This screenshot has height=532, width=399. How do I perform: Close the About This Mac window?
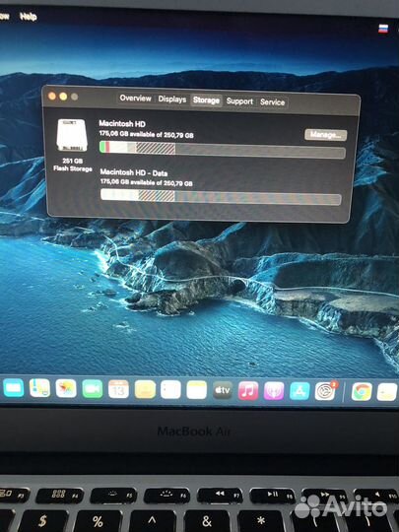coord(52,96)
